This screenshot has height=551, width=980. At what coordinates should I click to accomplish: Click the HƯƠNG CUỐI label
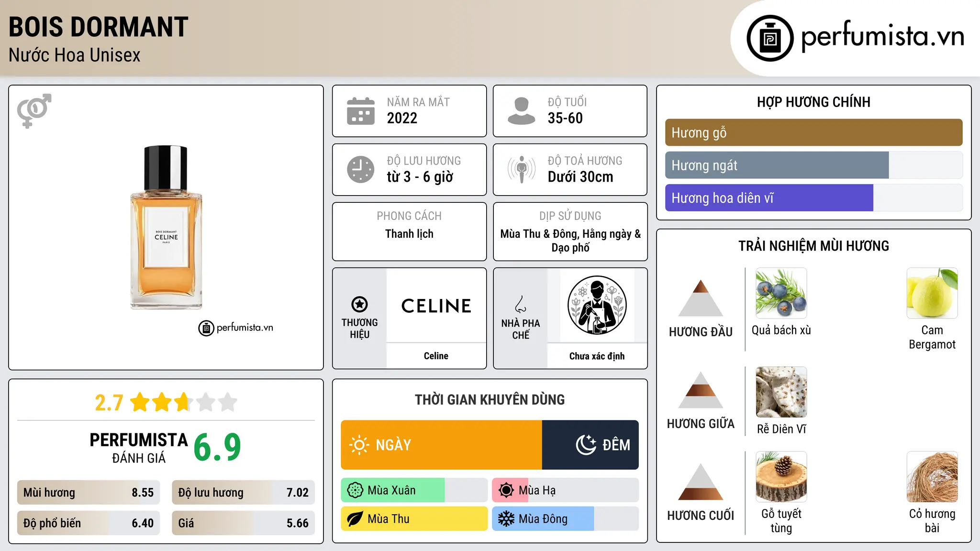(x=701, y=516)
